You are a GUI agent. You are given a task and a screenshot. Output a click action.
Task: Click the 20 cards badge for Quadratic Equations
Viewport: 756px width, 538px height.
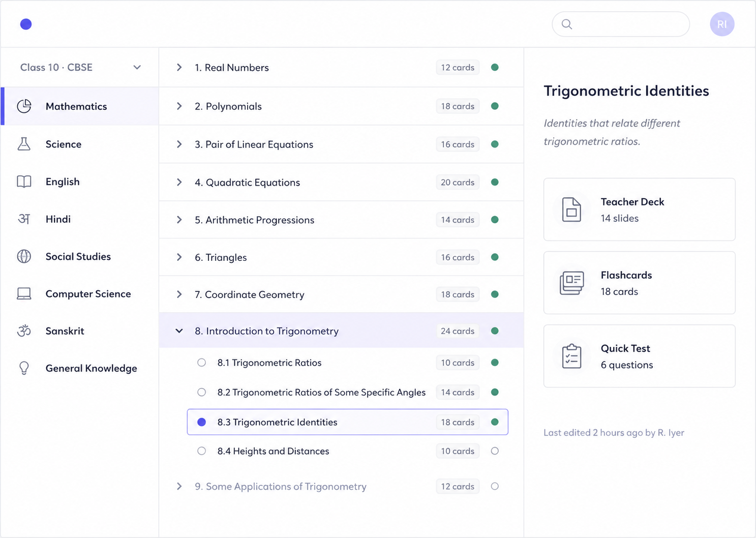[458, 182]
